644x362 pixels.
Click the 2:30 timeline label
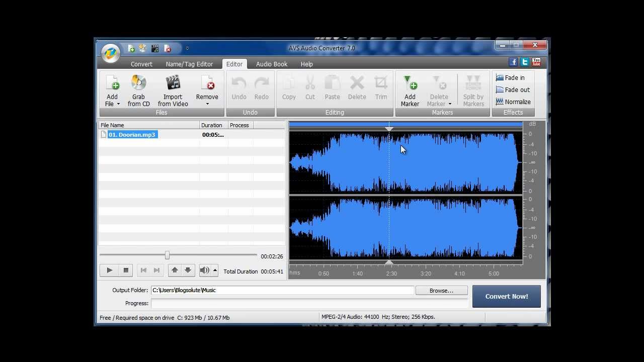coord(391,274)
